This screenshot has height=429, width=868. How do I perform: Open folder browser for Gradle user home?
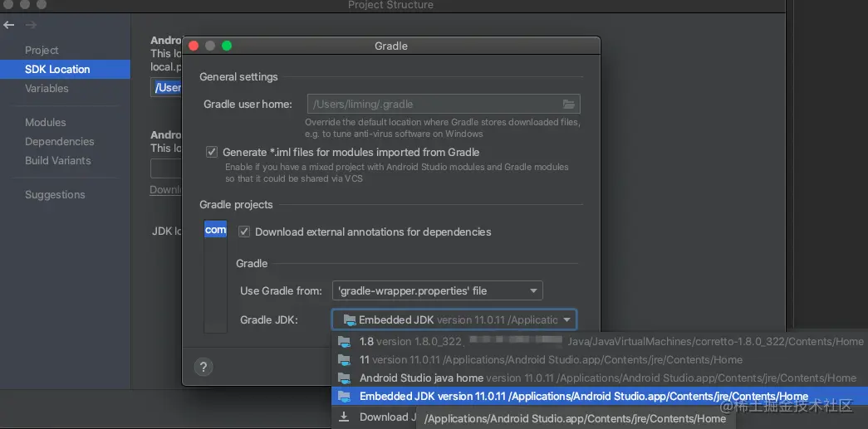[568, 104]
